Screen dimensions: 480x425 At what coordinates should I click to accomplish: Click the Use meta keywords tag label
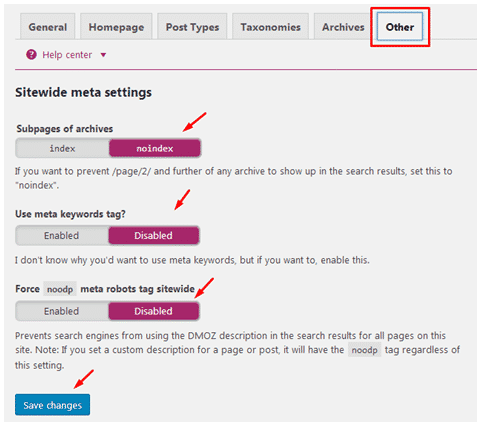[x=70, y=214]
